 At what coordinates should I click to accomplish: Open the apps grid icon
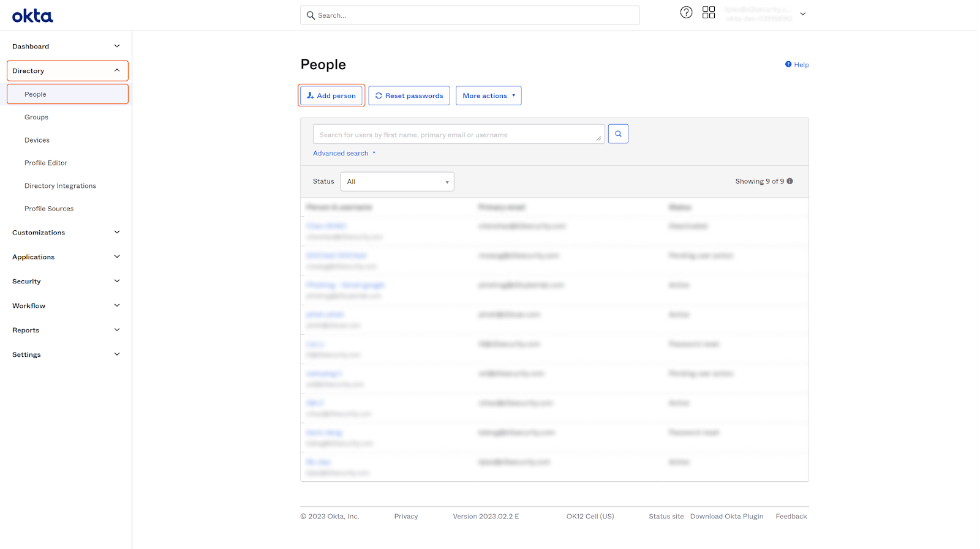point(709,13)
